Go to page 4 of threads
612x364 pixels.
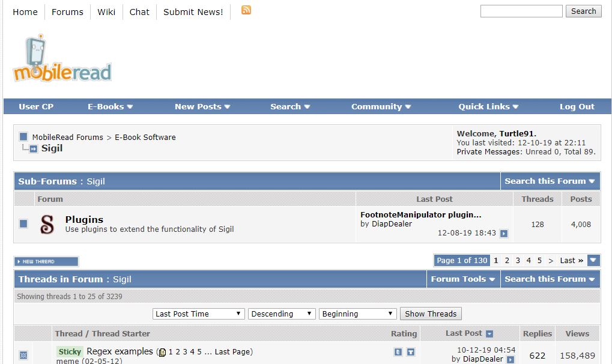[529, 261]
